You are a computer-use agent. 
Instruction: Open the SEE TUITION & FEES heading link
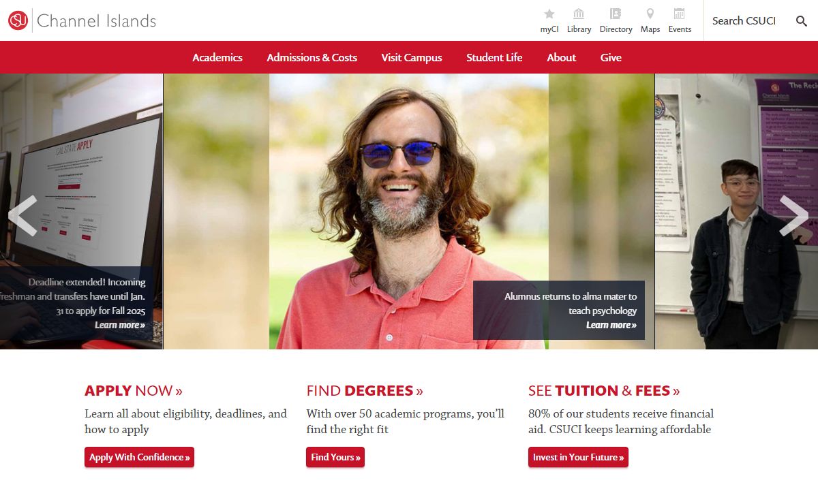click(x=604, y=390)
